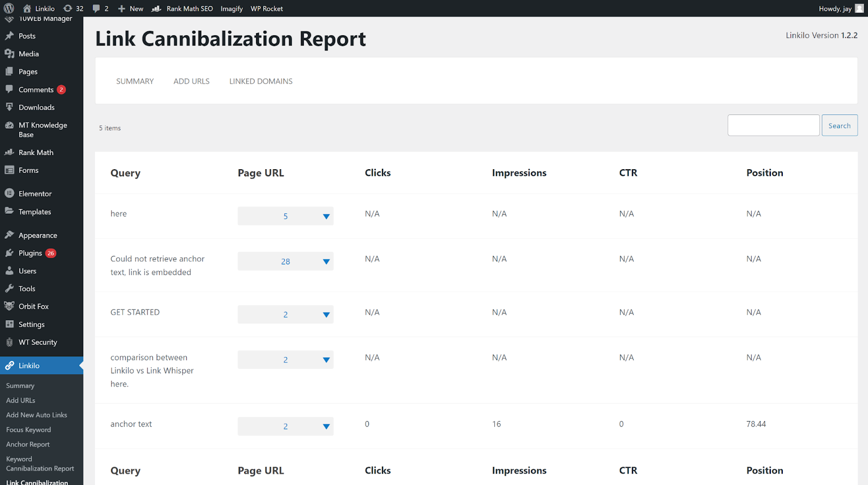Screen dimensions: 868x485
Task: Click WP Rocket in the admin bar
Action: pos(267,9)
